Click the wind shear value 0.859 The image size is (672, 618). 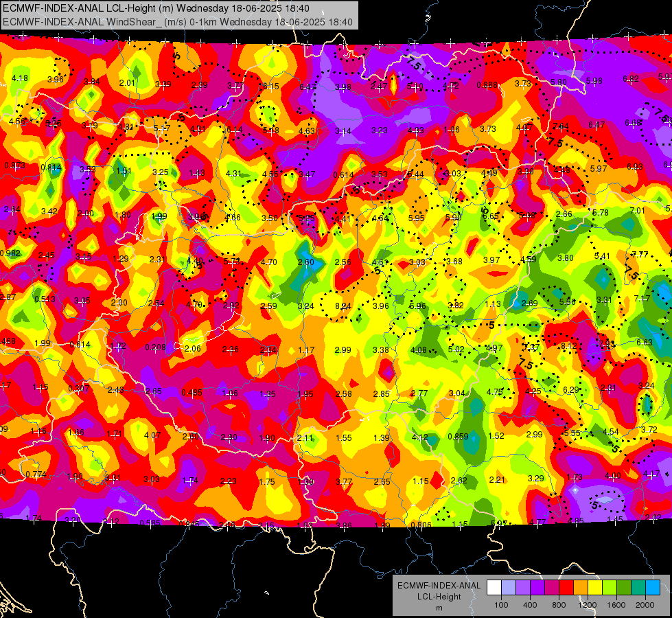[x=458, y=437]
